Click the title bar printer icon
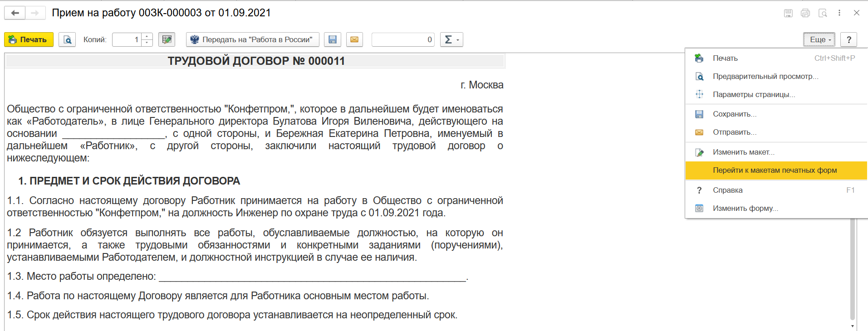868x331 pixels. click(805, 13)
